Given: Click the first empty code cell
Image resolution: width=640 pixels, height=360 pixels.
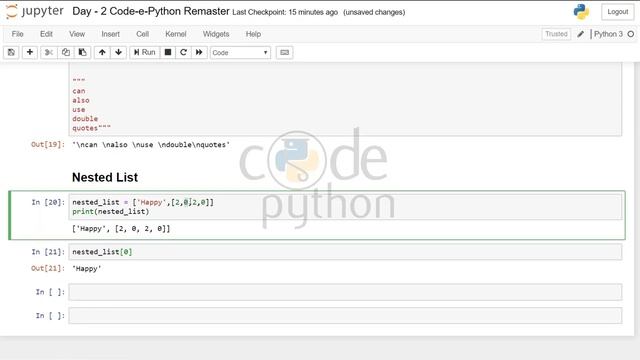Looking at the screenshot, I should (345, 292).
